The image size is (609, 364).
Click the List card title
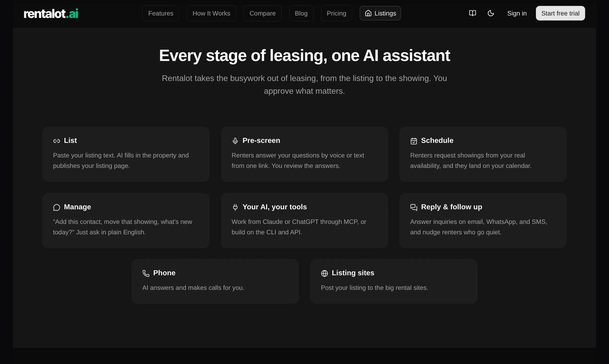coord(70,140)
